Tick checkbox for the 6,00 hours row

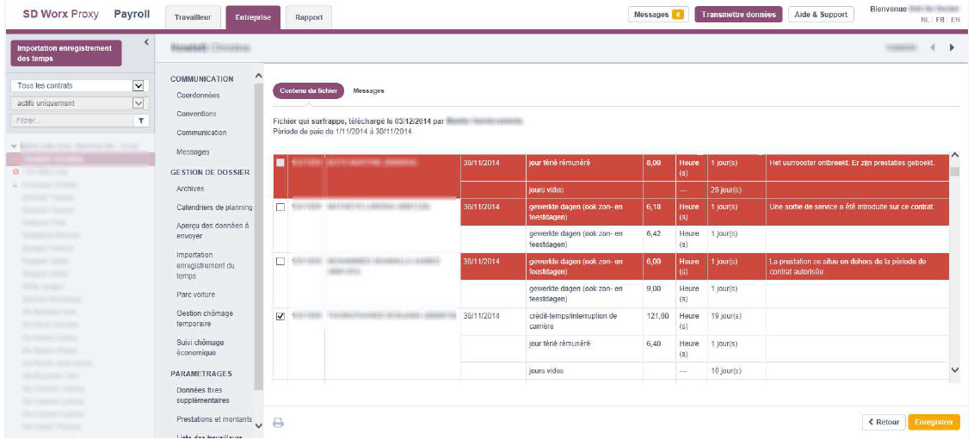[x=280, y=261]
